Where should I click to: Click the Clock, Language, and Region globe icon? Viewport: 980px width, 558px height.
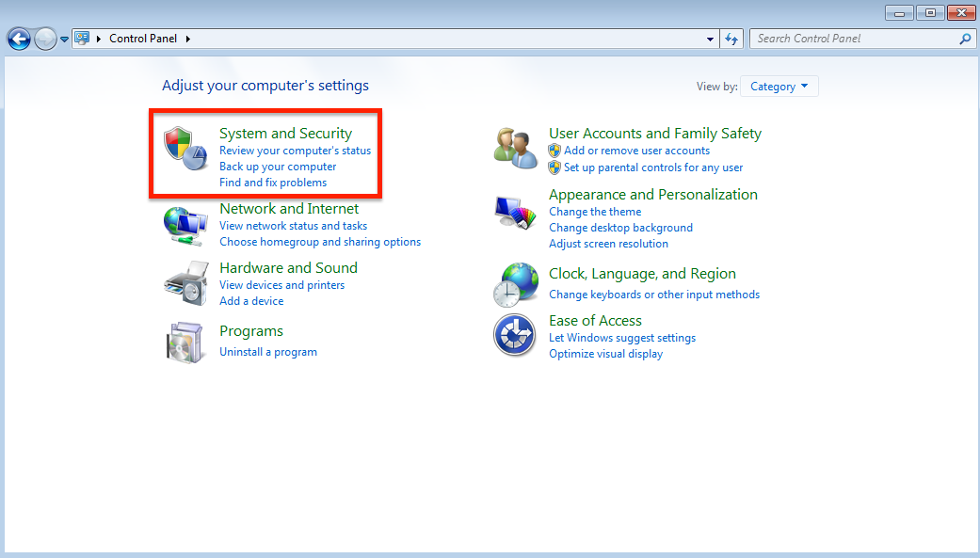(x=515, y=283)
